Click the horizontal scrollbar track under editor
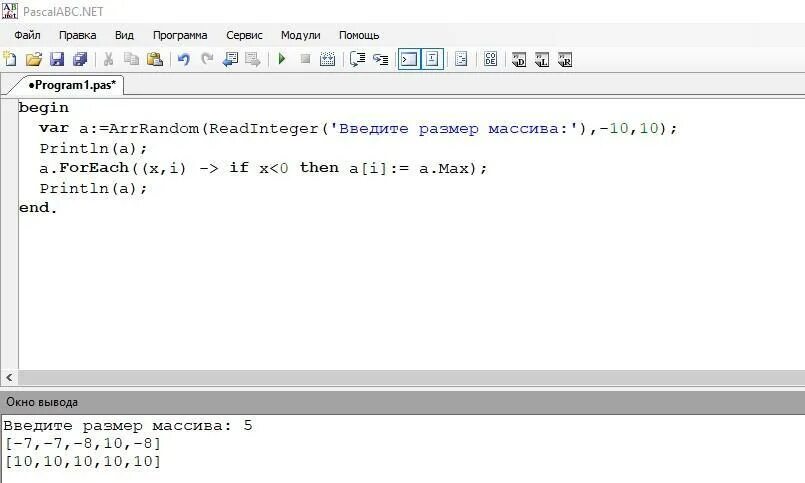The height and width of the screenshot is (483, 805). pos(411,377)
